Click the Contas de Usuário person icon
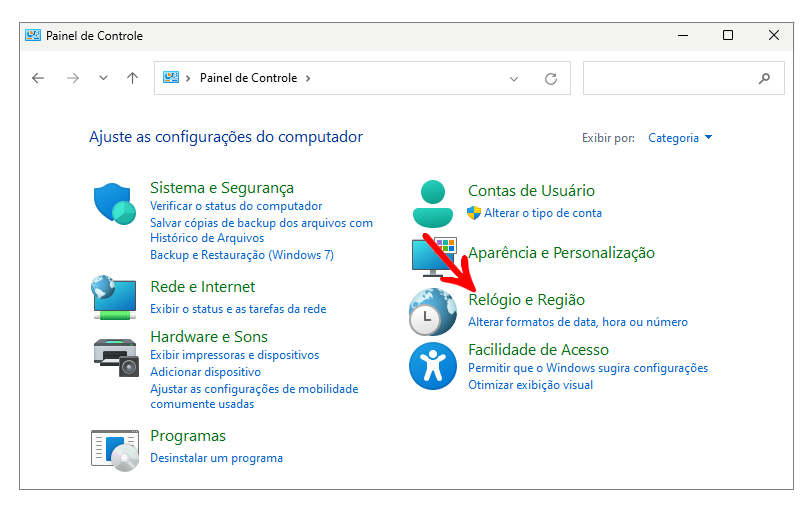 (x=433, y=203)
